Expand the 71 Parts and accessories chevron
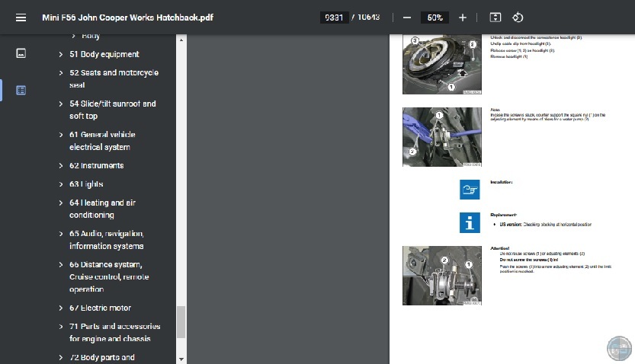Viewport: 635px width, 364px height. 61,327
